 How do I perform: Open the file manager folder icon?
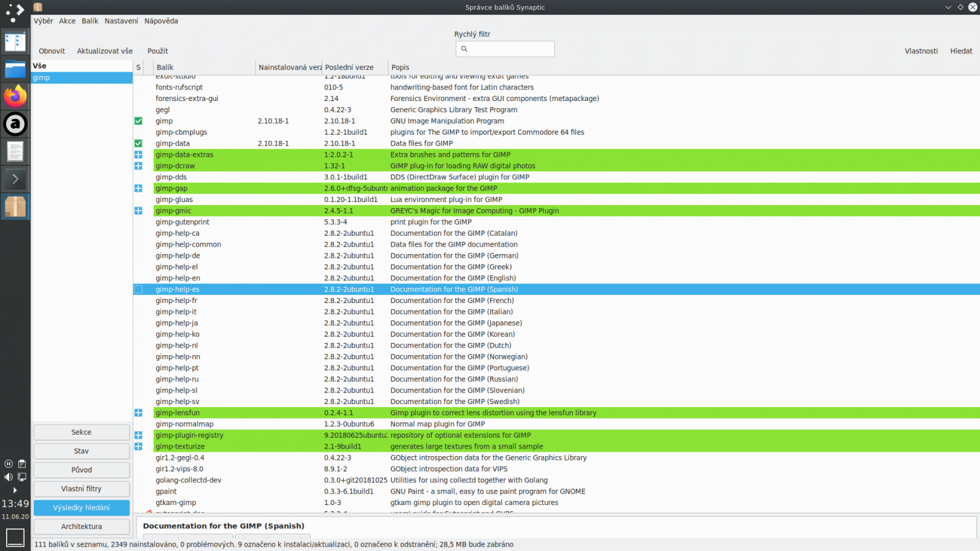click(15, 69)
